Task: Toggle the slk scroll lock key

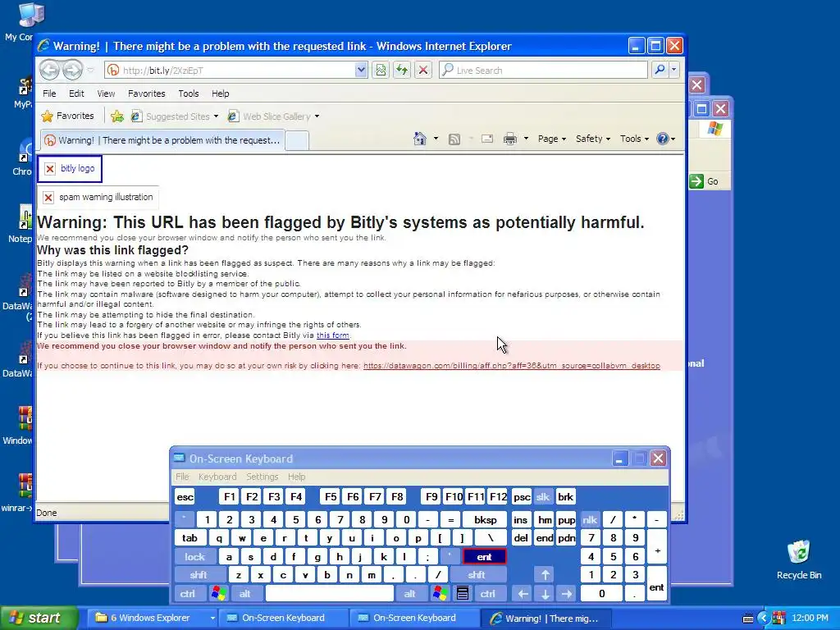Action: click(x=543, y=496)
